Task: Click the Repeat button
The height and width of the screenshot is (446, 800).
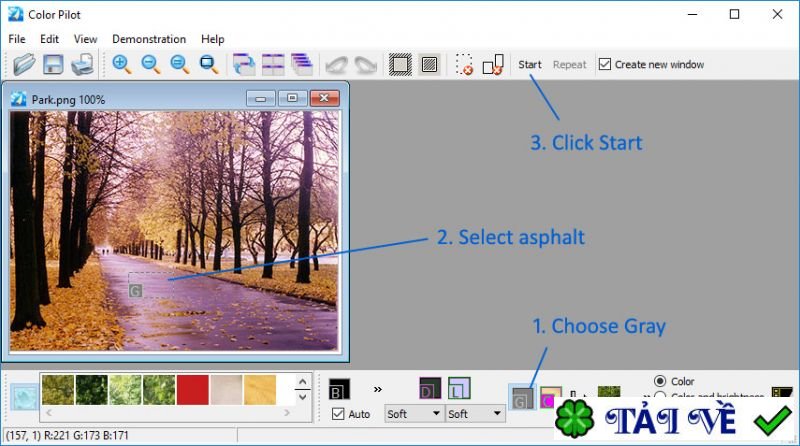Action: click(569, 65)
